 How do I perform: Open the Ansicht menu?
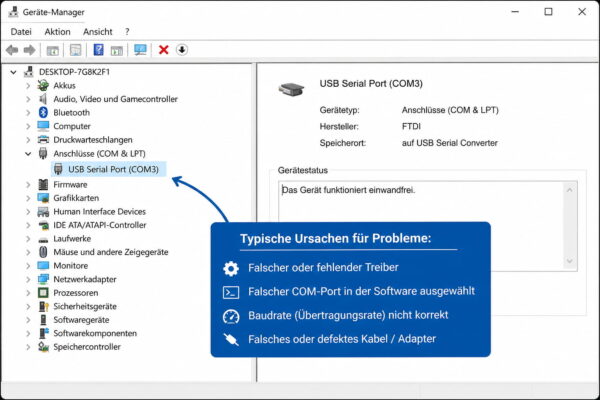[98, 31]
